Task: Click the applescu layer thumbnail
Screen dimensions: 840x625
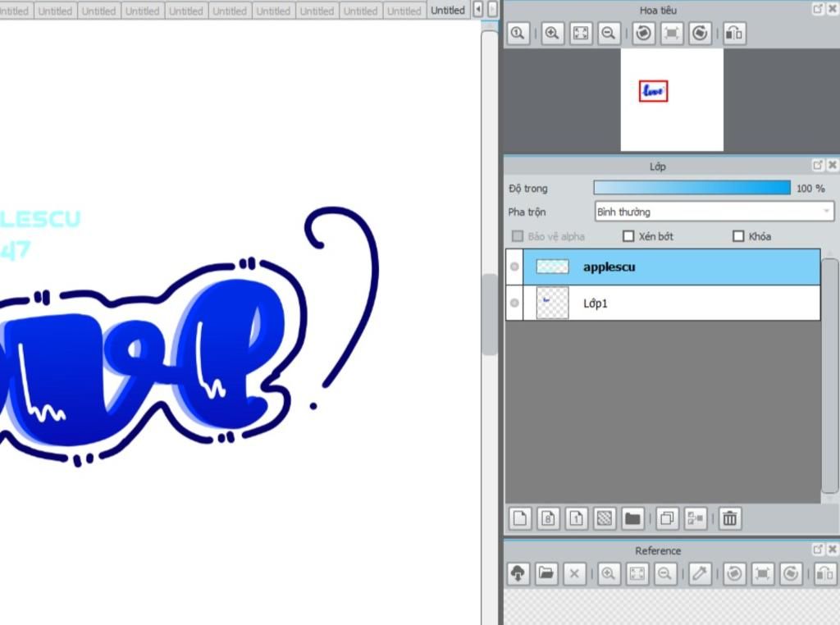Action: (x=552, y=267)
